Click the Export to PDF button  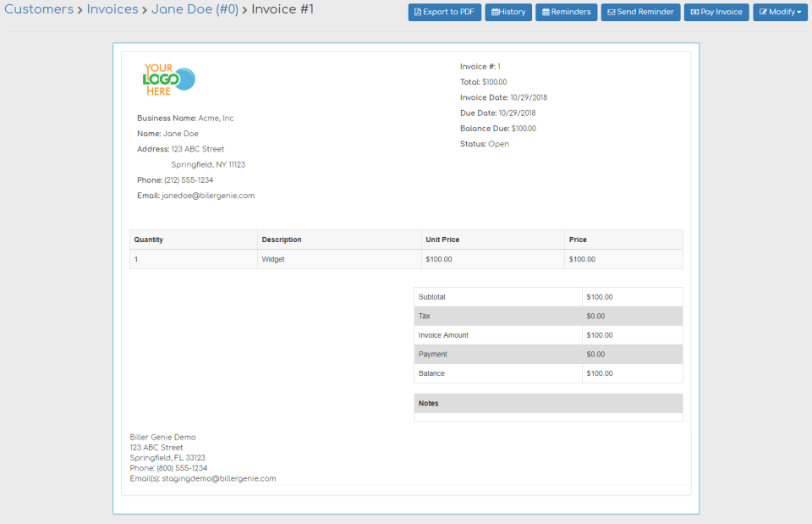click(x=444, y=13)
